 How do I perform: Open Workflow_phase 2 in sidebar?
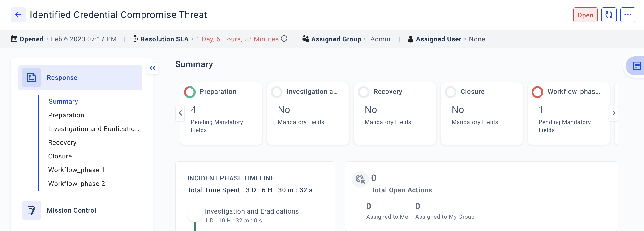click(x=77, y=184)
